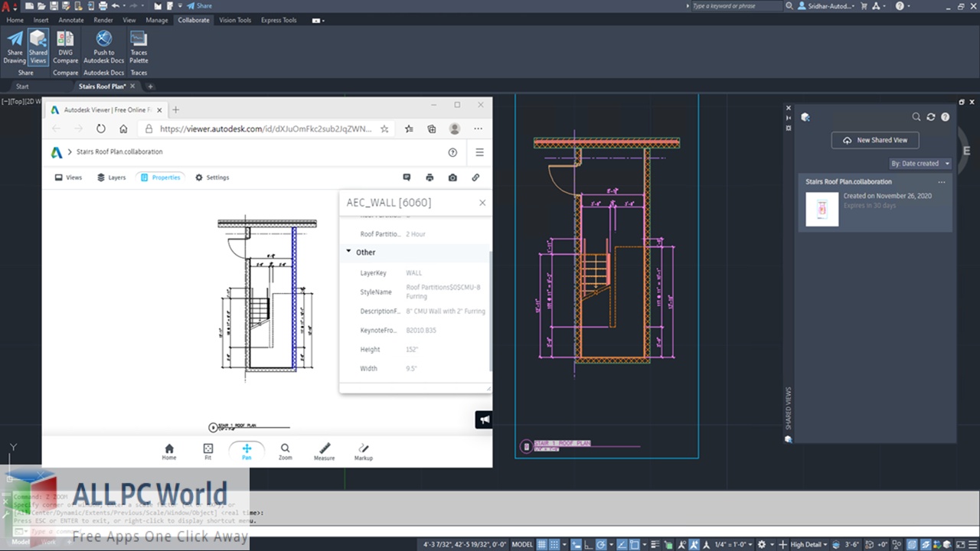Toggle Shared Views ribbon button
Image resolution: width=980 pixels, height=551 pixels.
click(38, 47)
